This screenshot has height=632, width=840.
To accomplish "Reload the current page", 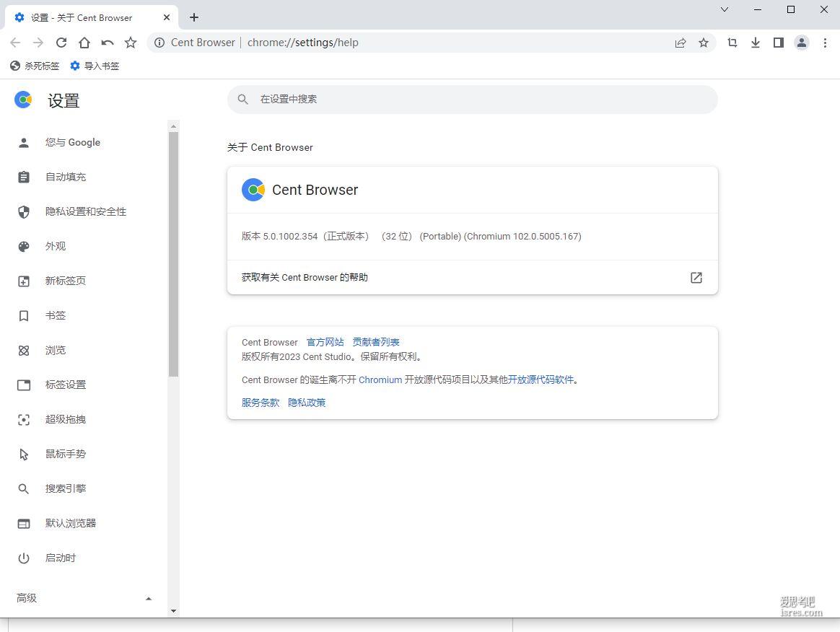I will tap(61, 43).
